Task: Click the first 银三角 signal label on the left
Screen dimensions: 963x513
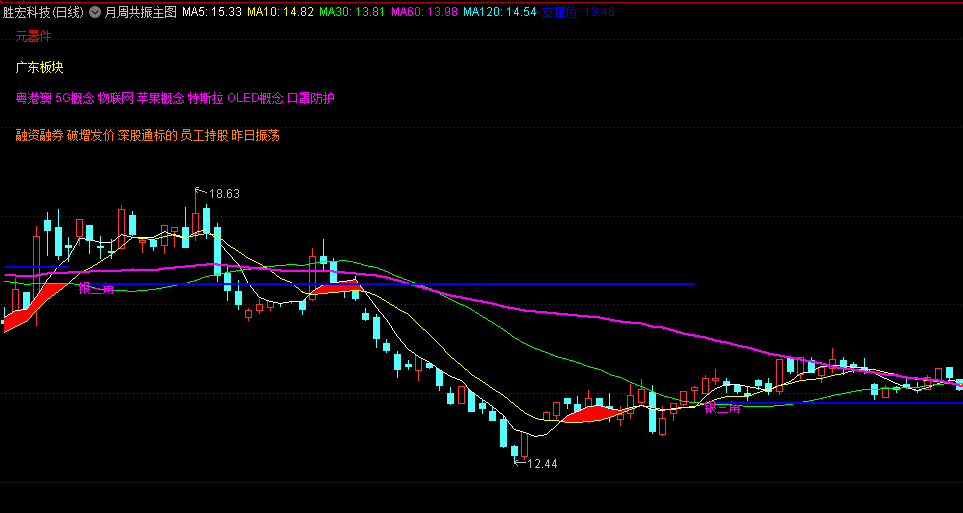Action: 96,289
